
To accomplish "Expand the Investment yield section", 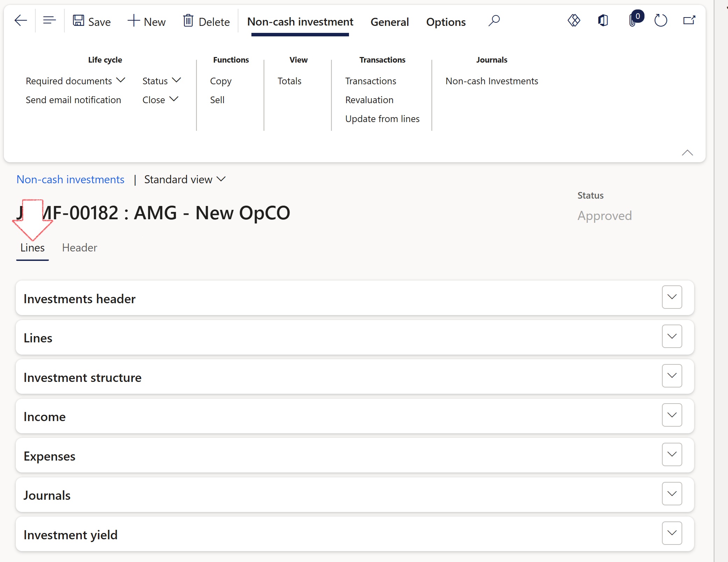I will [672, 533].
